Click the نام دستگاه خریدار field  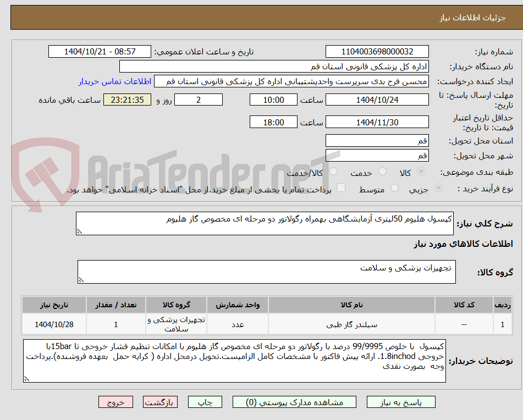(274, 67)
